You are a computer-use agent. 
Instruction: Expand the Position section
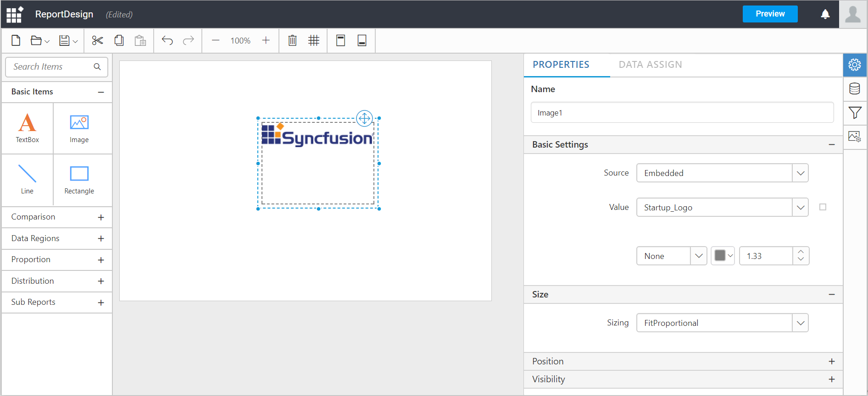[x=831, y=362]
